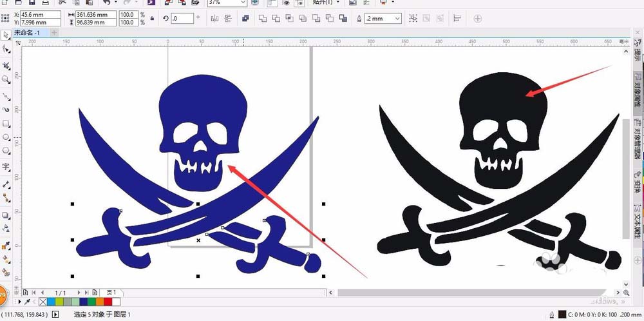This screenshot has height=321, width=644.
Task: Select the Rectangle tool
Action: pos(6,124)
